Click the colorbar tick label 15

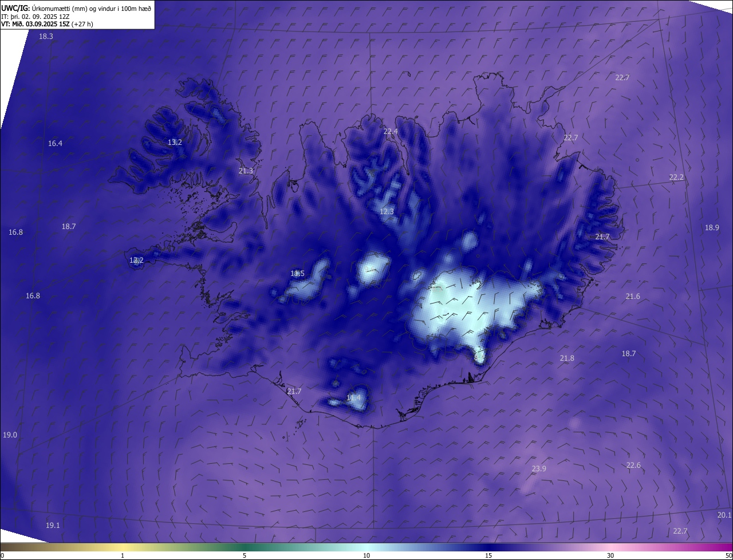coord(488,555)
